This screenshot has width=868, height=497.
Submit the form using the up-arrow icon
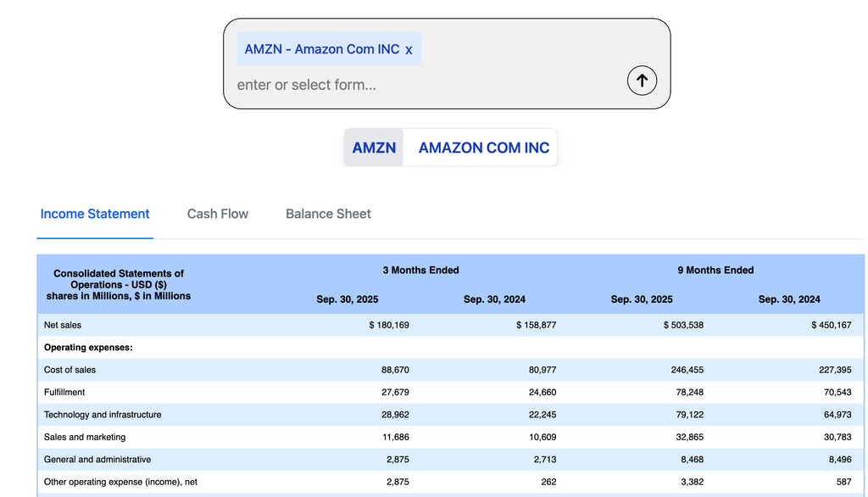tap(642, 80)
